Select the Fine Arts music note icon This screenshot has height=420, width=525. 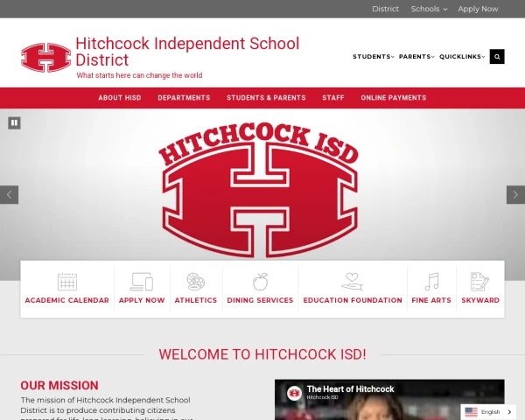tap(431, 282)
